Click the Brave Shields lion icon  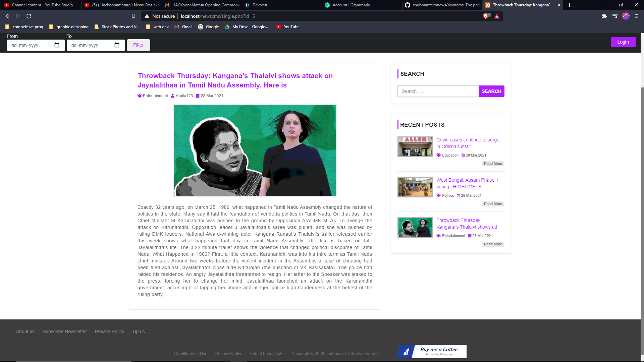[486, 16]
